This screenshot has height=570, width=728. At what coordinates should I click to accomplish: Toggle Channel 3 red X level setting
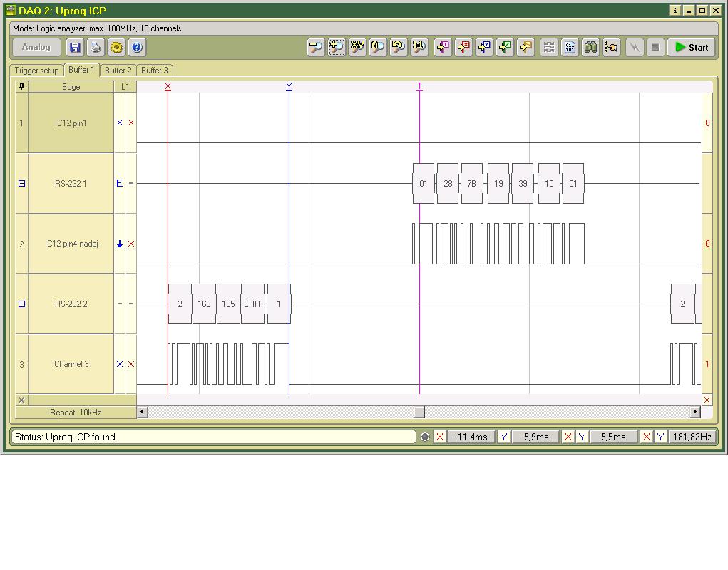click(131, 365)
